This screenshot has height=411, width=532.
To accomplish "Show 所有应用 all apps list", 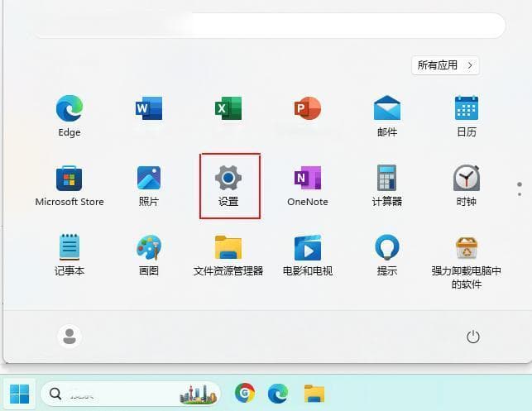I will point(445,65).
